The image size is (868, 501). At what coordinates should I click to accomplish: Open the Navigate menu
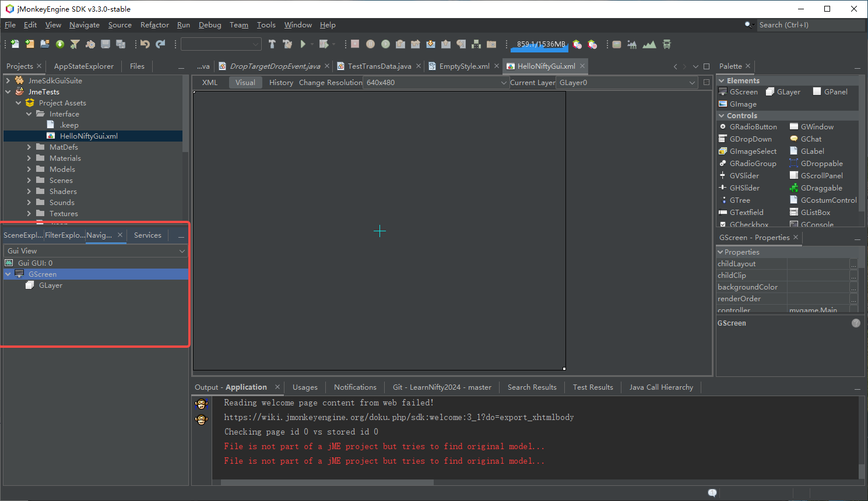(x=85, y=25)
